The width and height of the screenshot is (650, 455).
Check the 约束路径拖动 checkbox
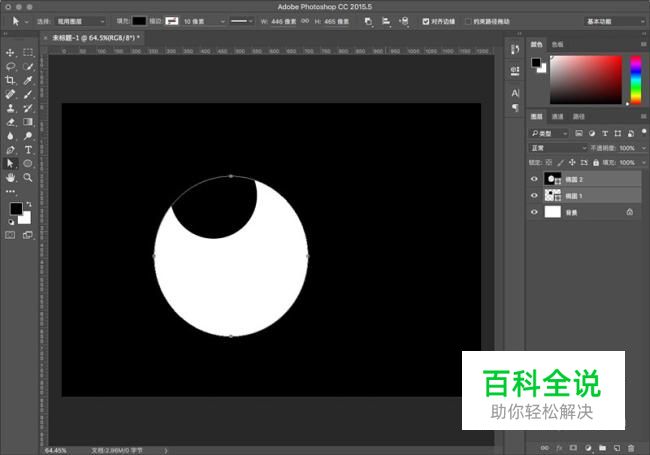point(468,21)
